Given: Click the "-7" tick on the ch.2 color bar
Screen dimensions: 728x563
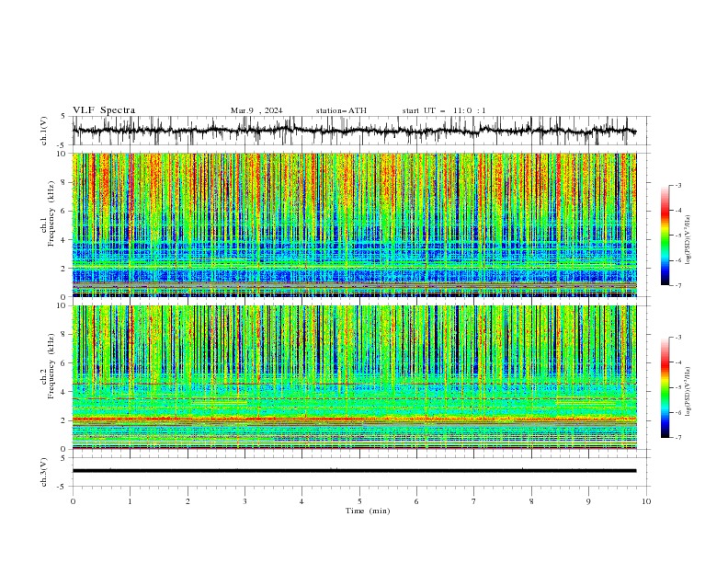Looking at the screenshot, I should 678,438.
